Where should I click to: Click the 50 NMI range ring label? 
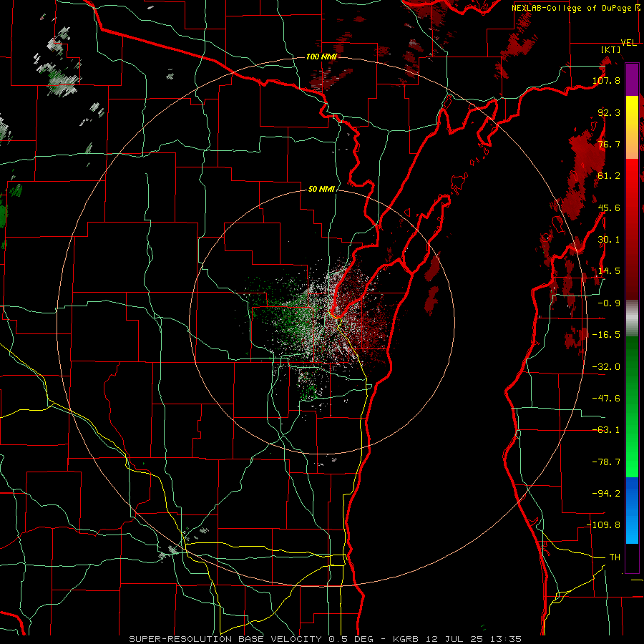321,189
